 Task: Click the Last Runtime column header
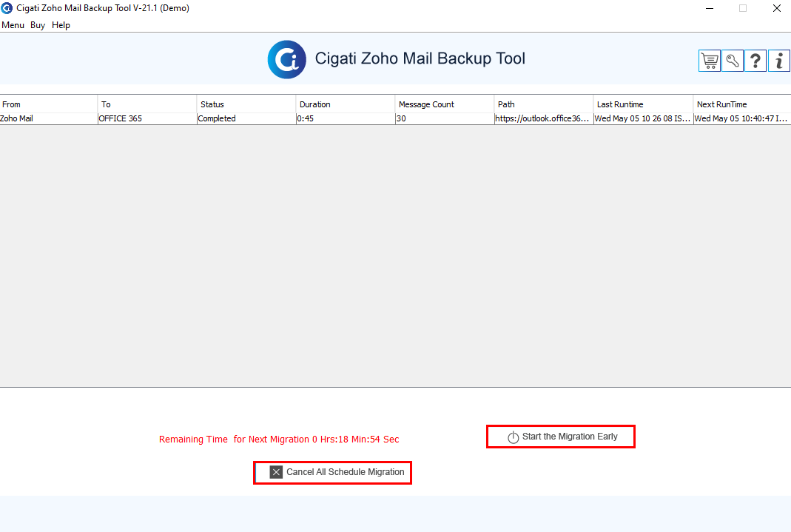click(643, 104)
